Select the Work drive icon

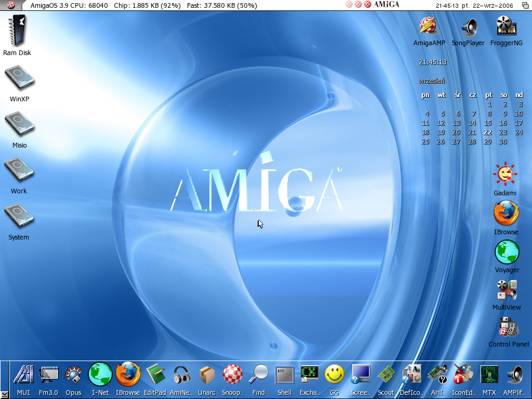[x=19, y=170]
